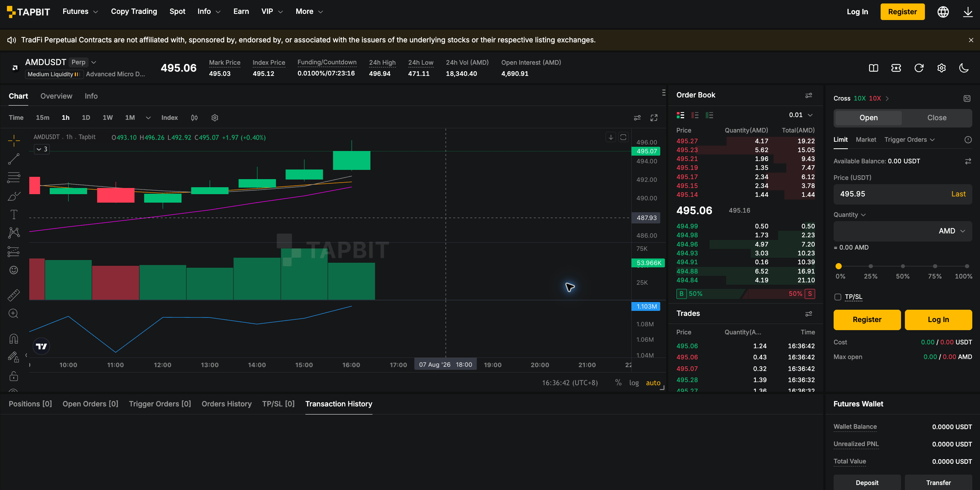Screen dimensions: 980x490
Task: Select the text annotation tool
Action: click(x=14, y=214)
